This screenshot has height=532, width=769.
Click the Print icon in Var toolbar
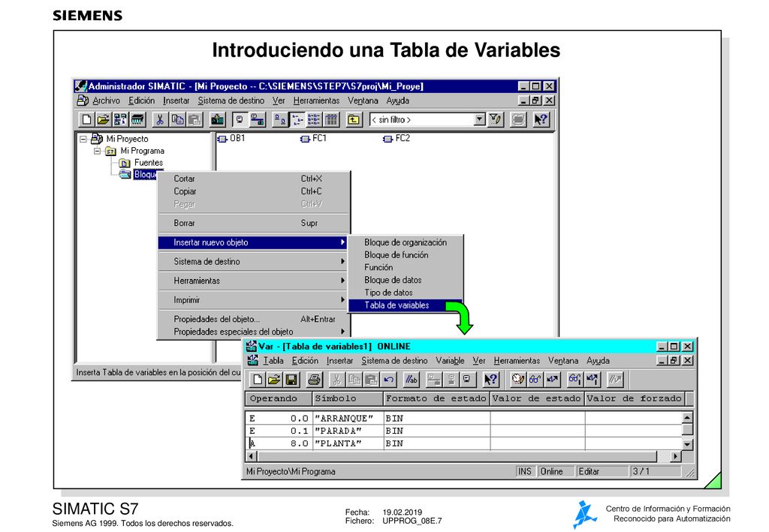point(314,379)
